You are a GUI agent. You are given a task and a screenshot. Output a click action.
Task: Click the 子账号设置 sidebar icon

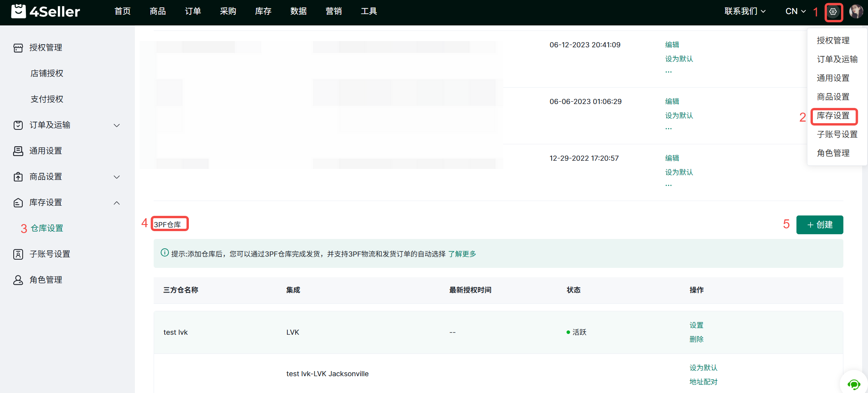[18, 254]
